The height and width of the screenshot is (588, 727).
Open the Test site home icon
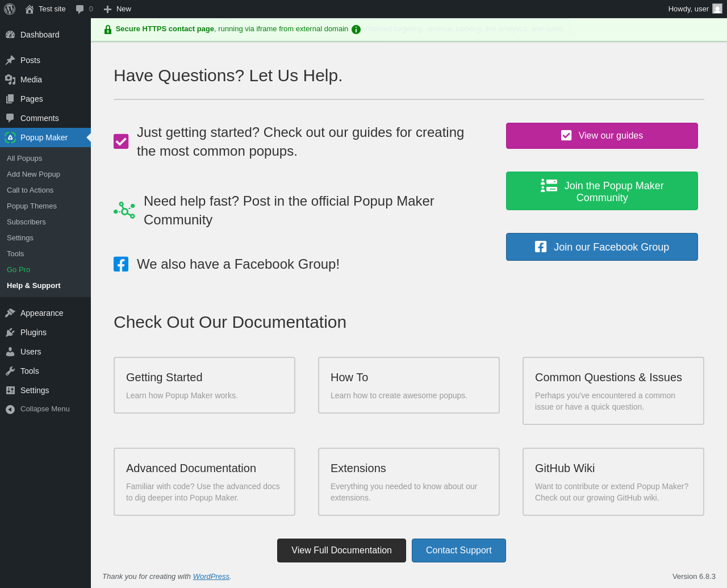point(30,9)
